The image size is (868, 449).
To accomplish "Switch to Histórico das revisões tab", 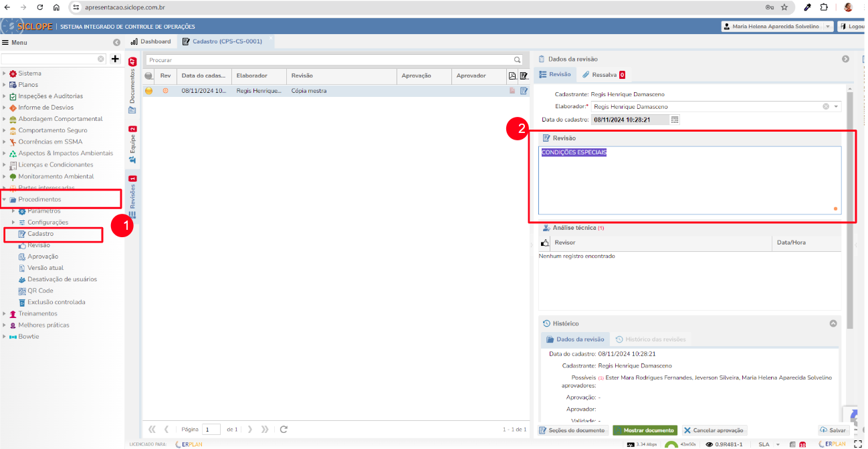I will pos(650,339).
